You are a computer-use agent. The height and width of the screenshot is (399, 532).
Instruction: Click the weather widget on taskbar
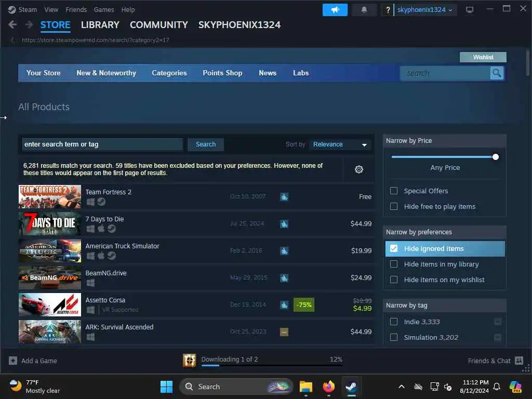pyautogui.click(x=34, y=387)
